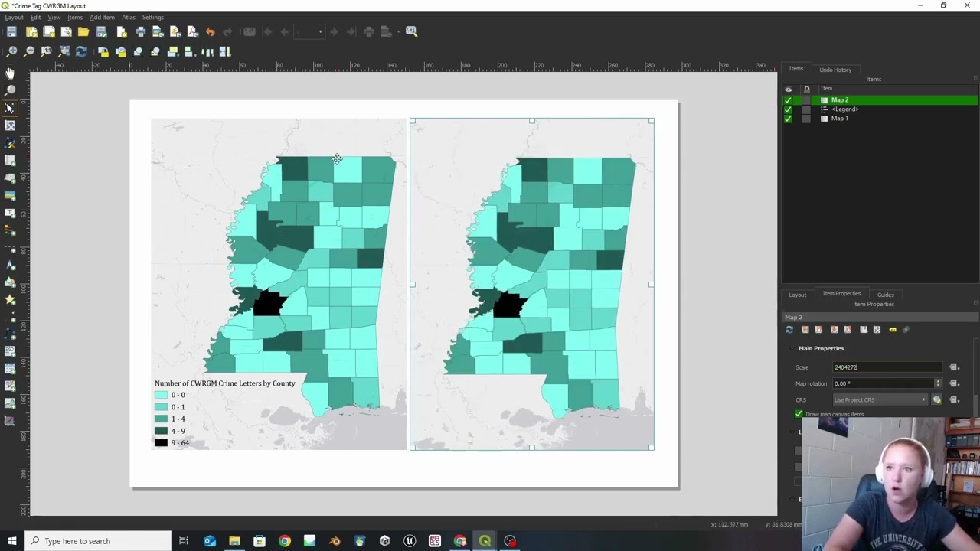980x551 pixels.
Task: Undo last action with orange arrow
Action: tap(211, 31)
